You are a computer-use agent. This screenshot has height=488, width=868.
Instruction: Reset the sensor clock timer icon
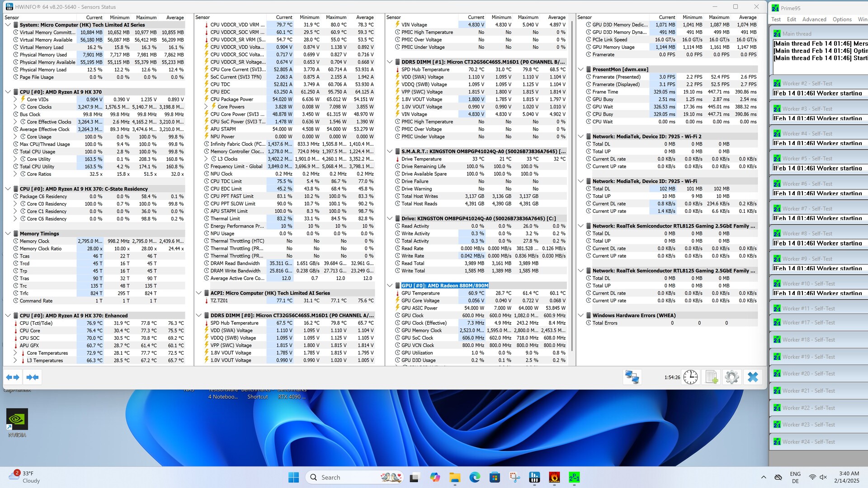point(690,377)
